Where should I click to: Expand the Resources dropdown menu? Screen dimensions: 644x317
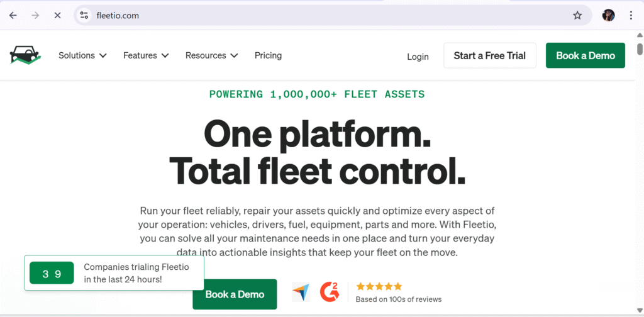[x=211, y=55]
